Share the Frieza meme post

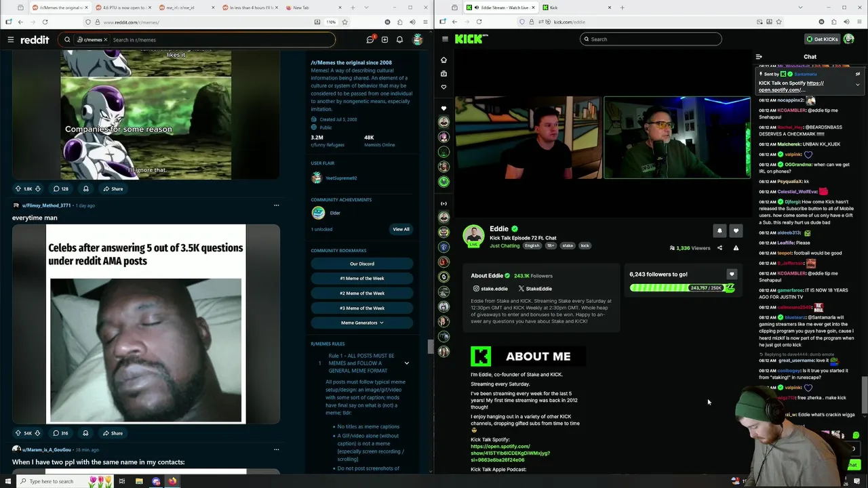(x=113, y=188)
